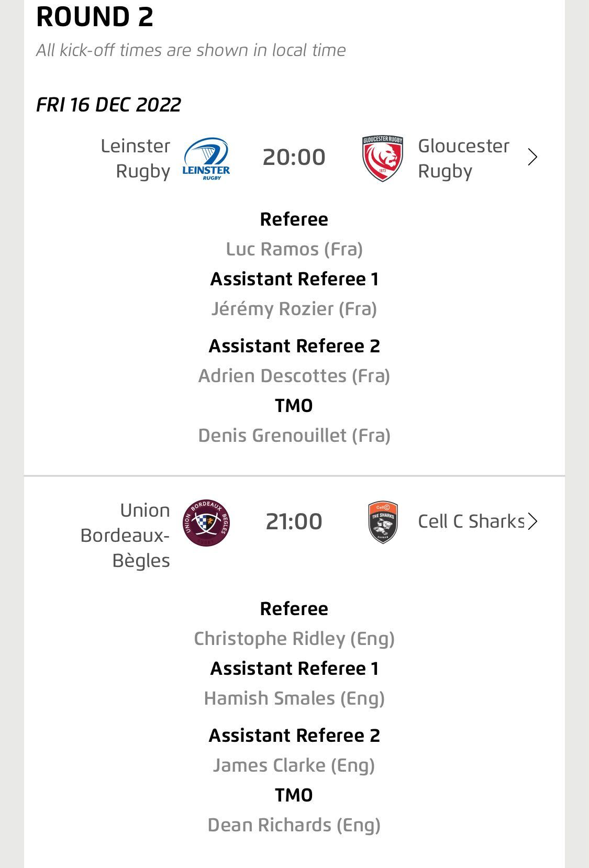The width and height of the screenshot is (589, 868).
Task: Click the Gloucester Rugby crest logo
Action: pos(383,158)
